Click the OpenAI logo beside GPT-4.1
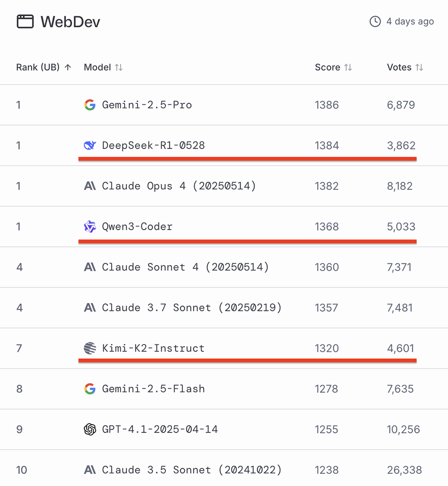The width and height of the screenshot is (448, 486). tap(90, 429)
